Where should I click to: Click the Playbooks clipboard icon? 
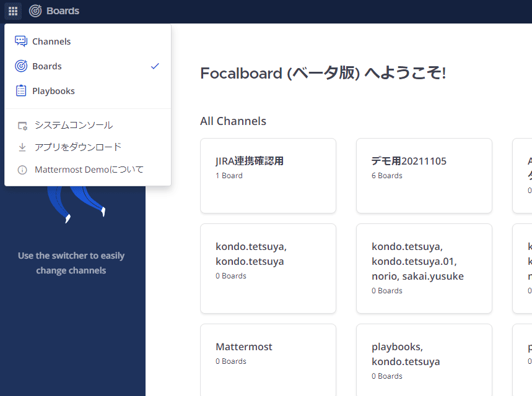click(x=21, y=91)
